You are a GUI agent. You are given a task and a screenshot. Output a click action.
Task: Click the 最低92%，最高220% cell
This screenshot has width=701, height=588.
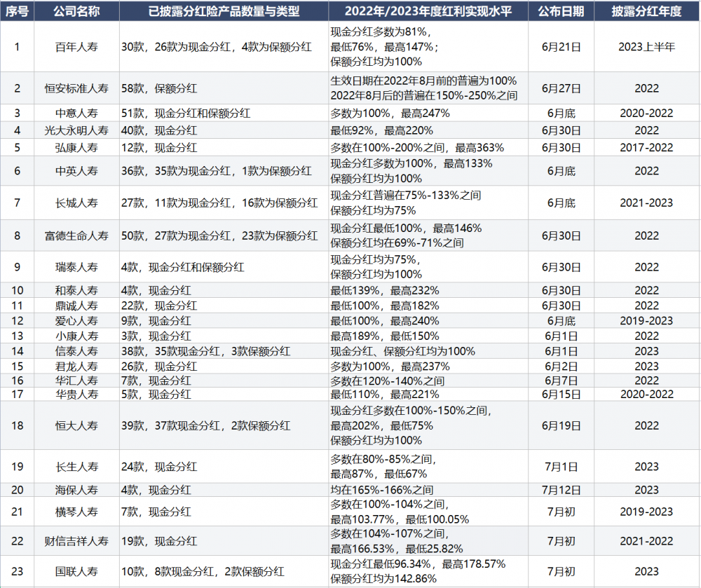click(x=428, y=130)
